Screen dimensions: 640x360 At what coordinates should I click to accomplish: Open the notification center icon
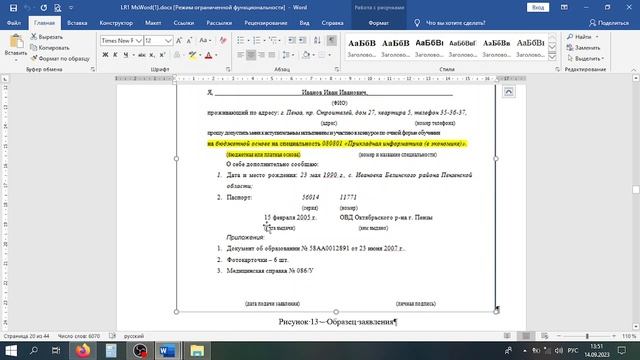tap(622, 351)
